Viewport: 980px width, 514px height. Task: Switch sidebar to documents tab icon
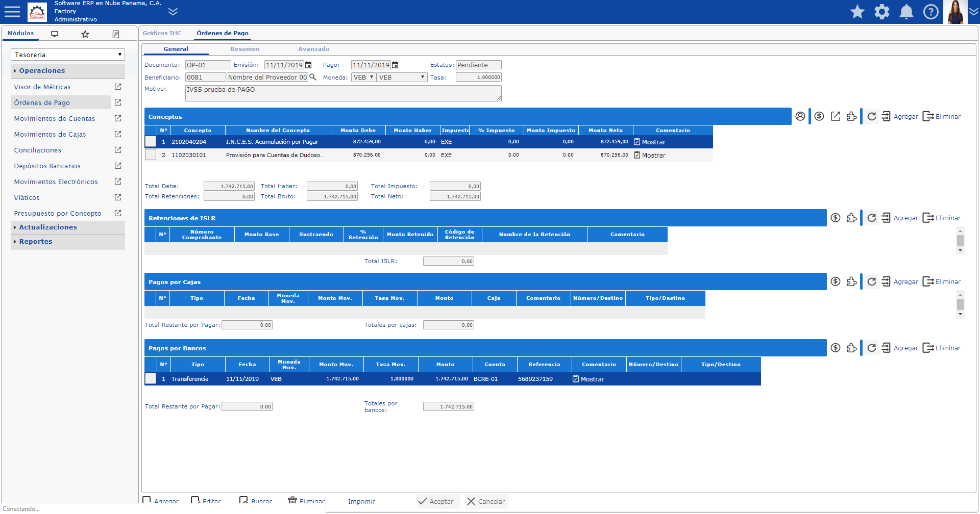pos(116,34)
